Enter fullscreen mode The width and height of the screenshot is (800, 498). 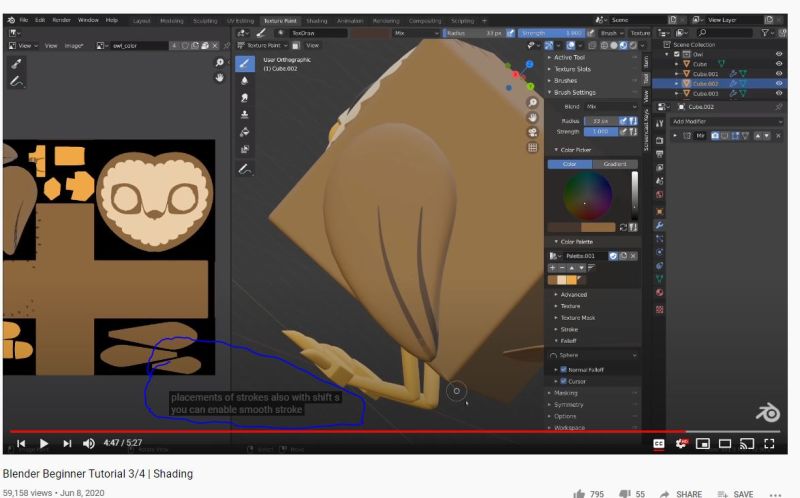pyautogui.click(x=769, y=443)
